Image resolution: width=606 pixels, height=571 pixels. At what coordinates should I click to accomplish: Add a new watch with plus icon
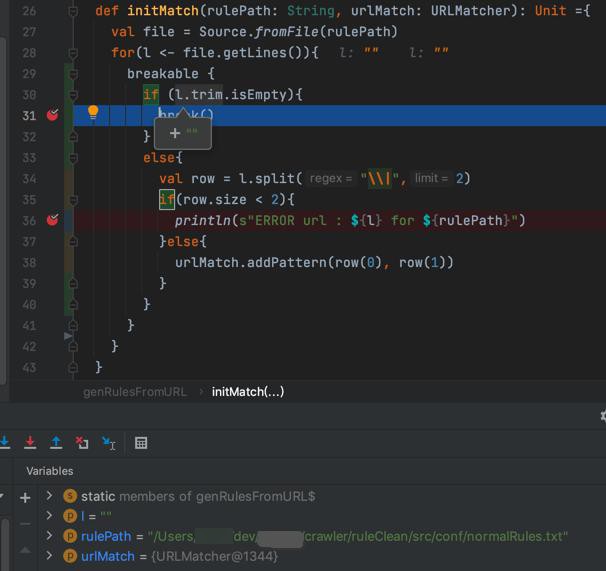[x=25, y=498]
